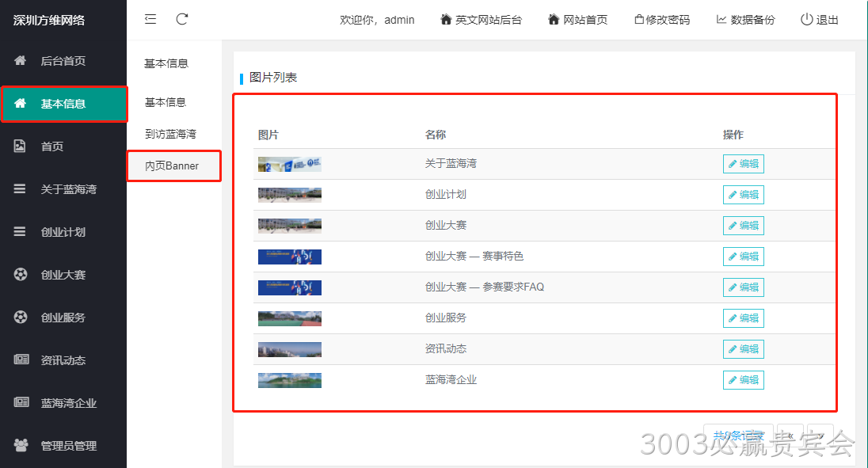Click the refresh icon in top bar
Image resolution: width=868 pixels, height=468 pixels.
pyautogui.click(x=182, y=19)
